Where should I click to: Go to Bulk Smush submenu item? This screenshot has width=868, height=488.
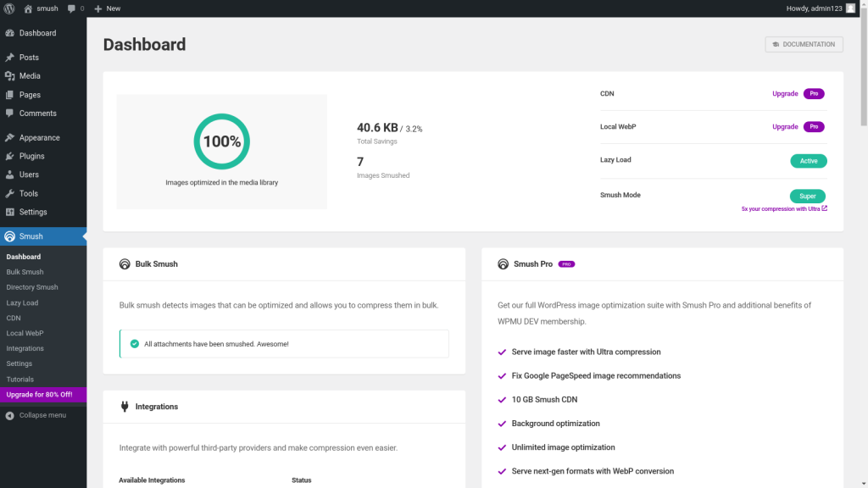click(x=25, y=272)
